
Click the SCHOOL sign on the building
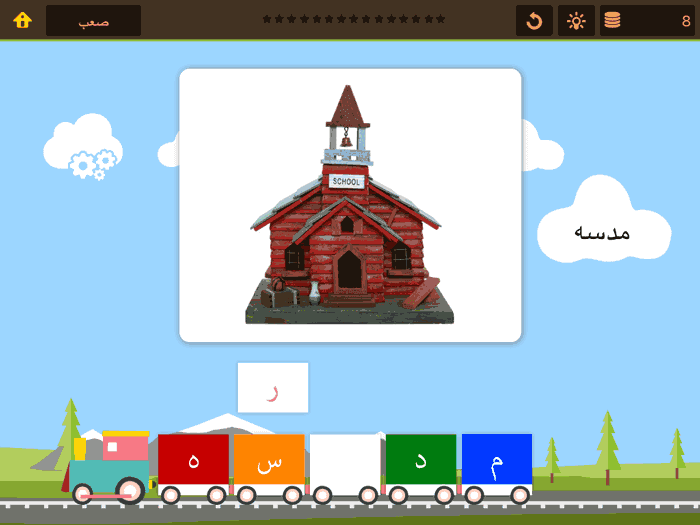pos(345,182)
